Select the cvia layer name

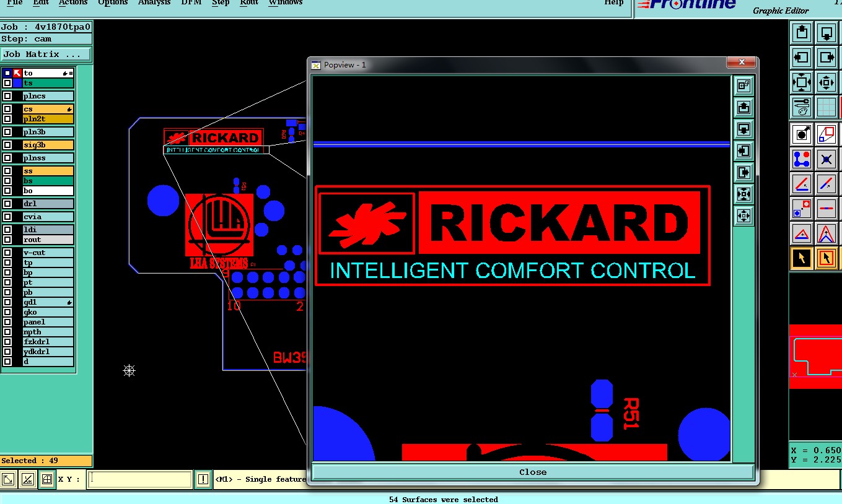(48, 217)
